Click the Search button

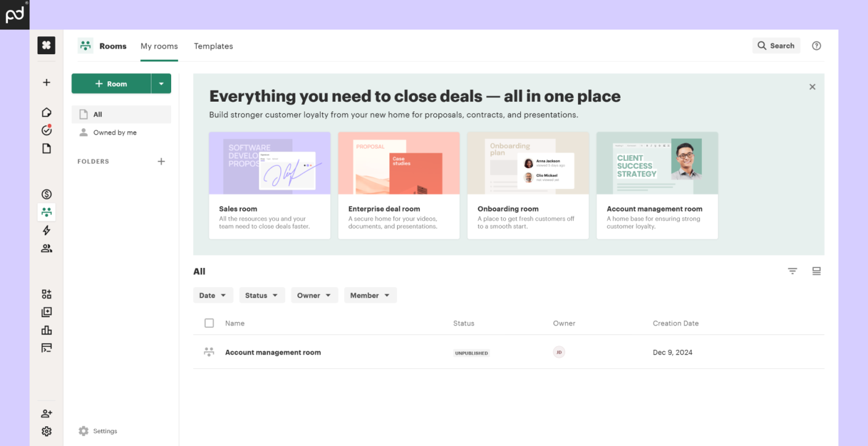pos(776,46)
